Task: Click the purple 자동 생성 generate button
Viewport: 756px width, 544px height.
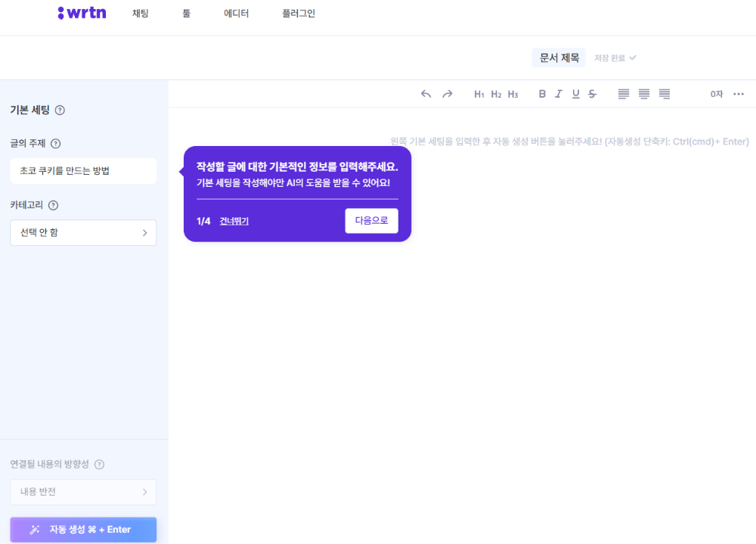Action: (x=83, y=529)
